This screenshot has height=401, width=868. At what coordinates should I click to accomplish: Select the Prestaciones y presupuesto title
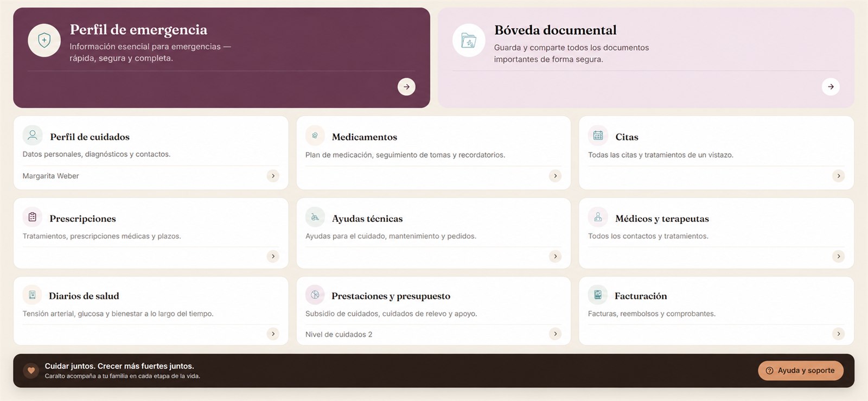coord(391,296)
